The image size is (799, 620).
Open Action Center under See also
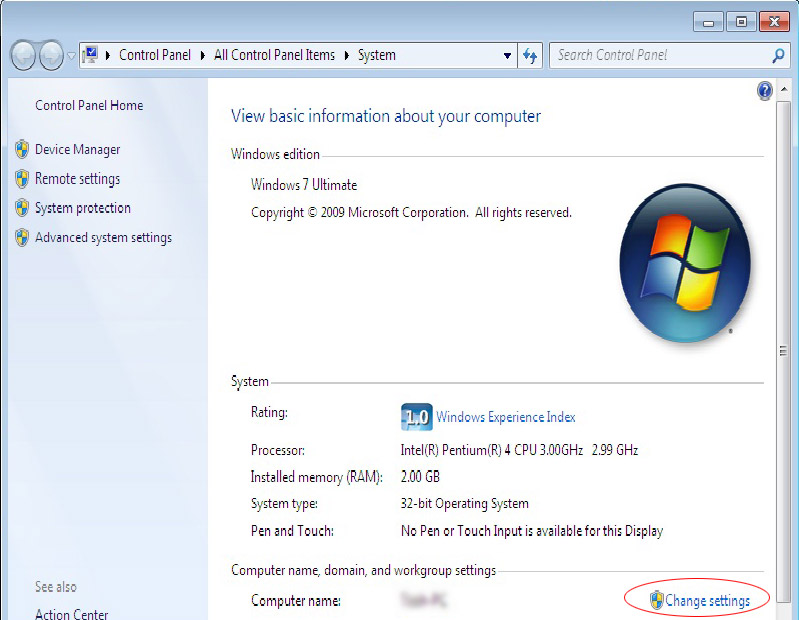(x=72, y=614)
